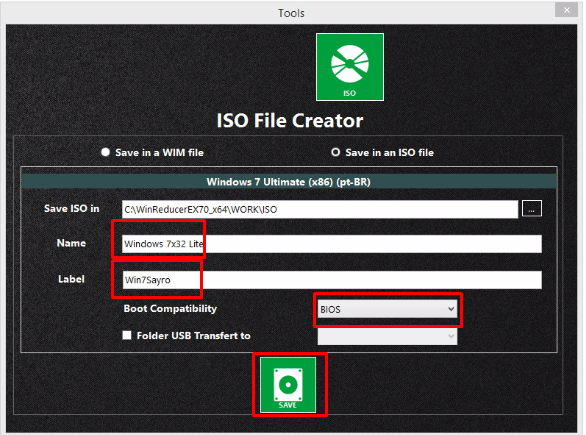Click the 'Save ISO in' path field
The width and height of the screenshot is (586, 435).
[x=320, y=209]
